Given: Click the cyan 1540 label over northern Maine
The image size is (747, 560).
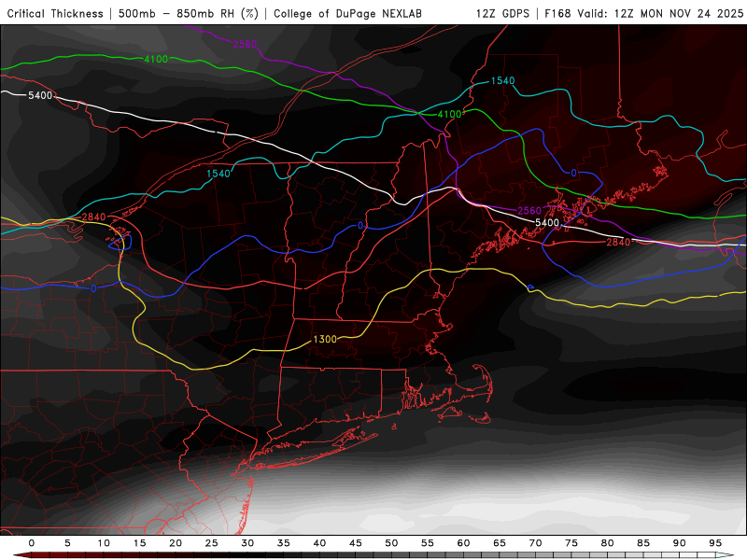Looking at the screenshot, I should (502, 80).
